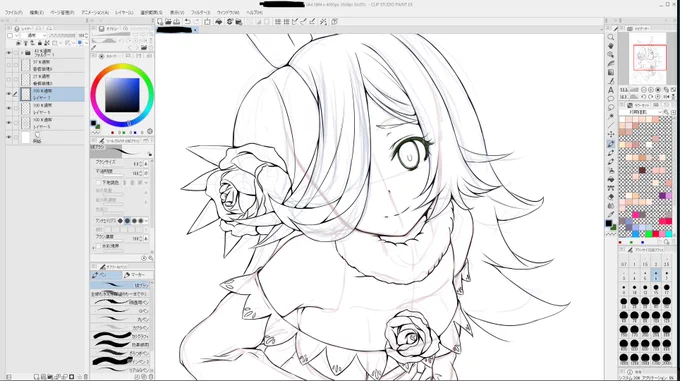The width and height of the screenshot is (680, 381).
Task: Click the ブラシサイズ stepper arrows
Action: [x=141, y=164]
